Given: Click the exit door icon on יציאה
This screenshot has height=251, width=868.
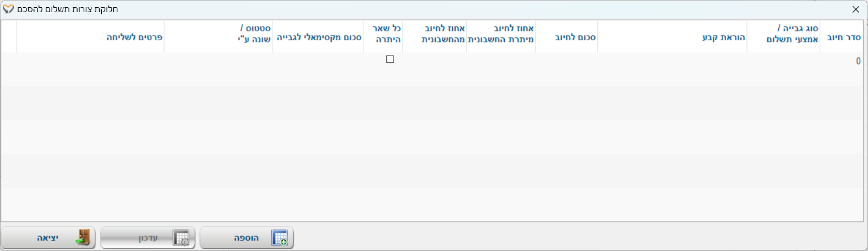Looking at the screenshot, I should coord(83,238).
